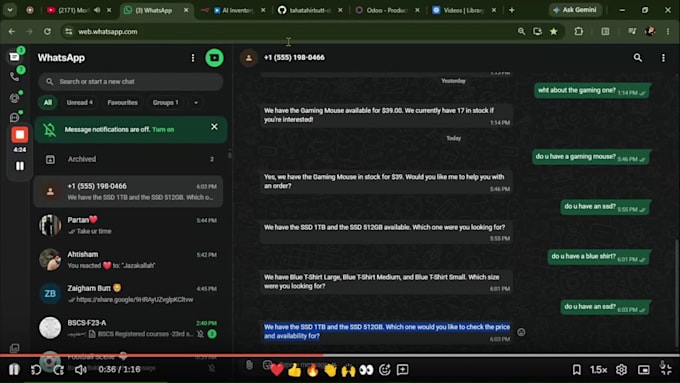
Task: Switch to the Videos | Library tab
Action: coord(464,10)
